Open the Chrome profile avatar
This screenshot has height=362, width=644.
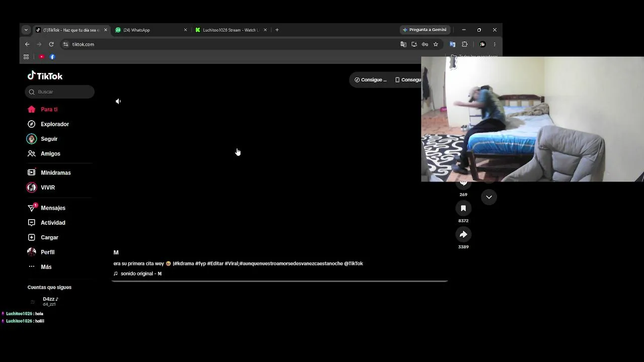pyautogui.click(x=482, y=44)
